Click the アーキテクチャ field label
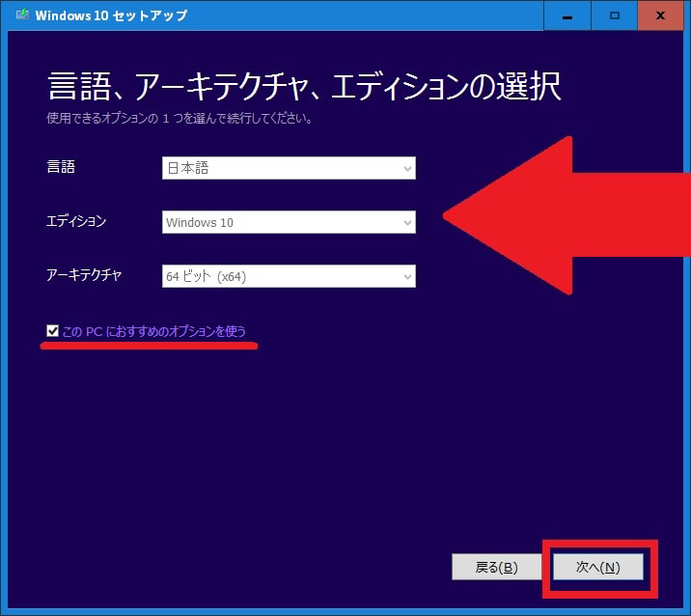The image size is (691, 616). 84,275
